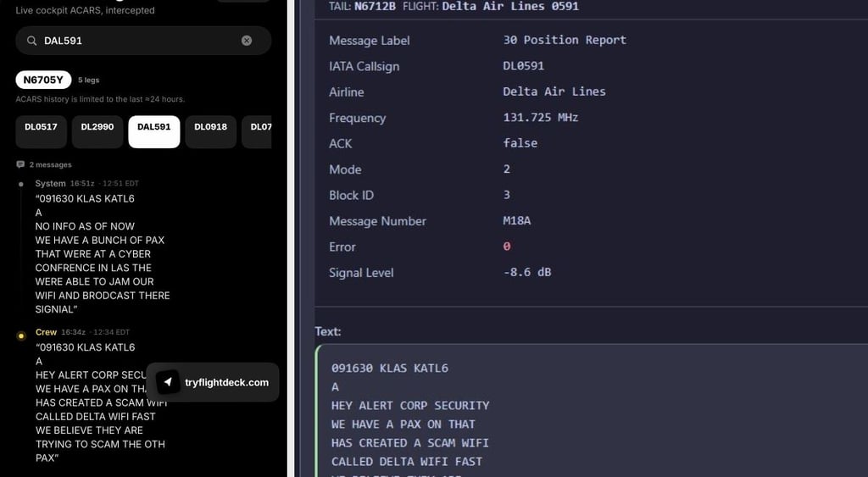This screenshot has width=868, height=477.
Task: Focus the DAL591 search input
Action: [143, 41]
